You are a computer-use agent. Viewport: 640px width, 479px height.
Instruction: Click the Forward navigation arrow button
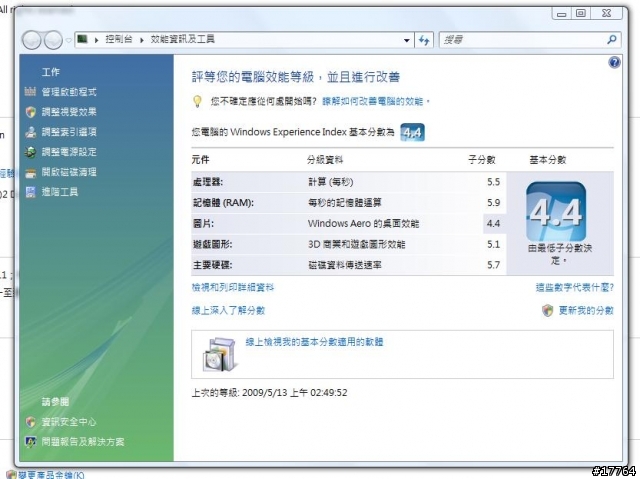click(53, 40)
